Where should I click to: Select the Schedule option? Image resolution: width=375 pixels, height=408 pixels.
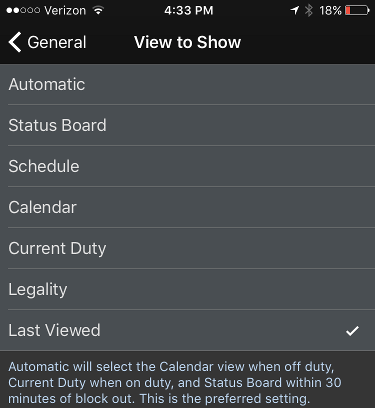pos(187,166)
